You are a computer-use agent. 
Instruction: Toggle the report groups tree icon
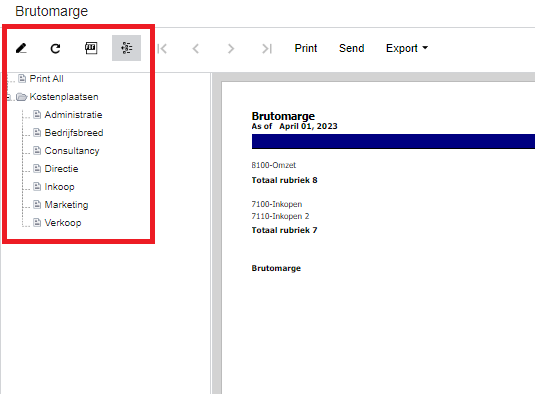tap(127, 48)
